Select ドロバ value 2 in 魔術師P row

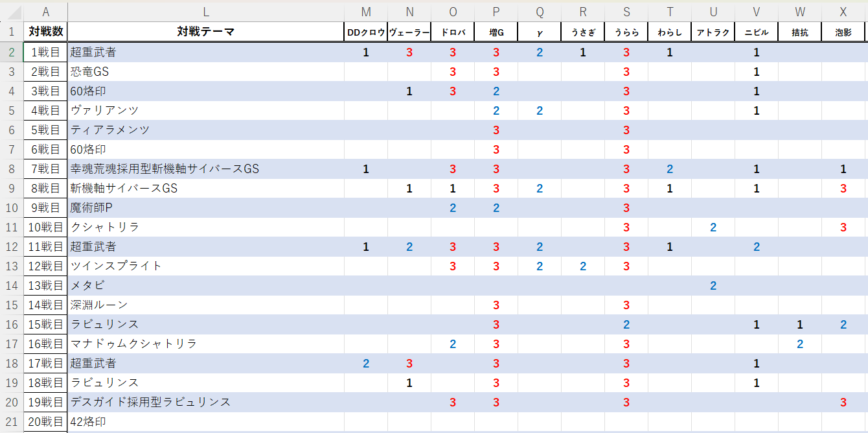point(453,207)
